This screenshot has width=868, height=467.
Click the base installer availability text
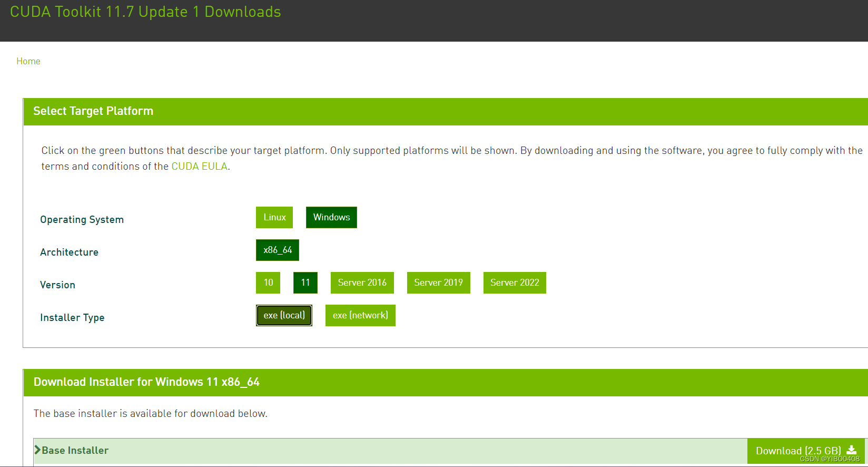tap(150, 414)
